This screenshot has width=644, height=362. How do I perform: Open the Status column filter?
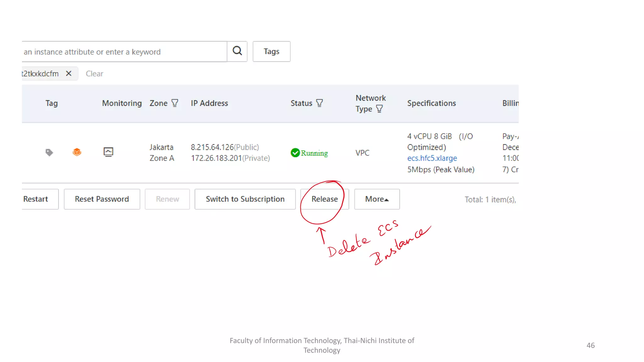(319, 103)
